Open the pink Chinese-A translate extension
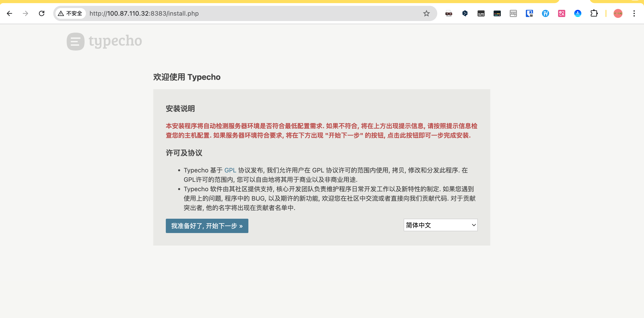This screenshot has height=318, width=644. [x=561, y=13]
